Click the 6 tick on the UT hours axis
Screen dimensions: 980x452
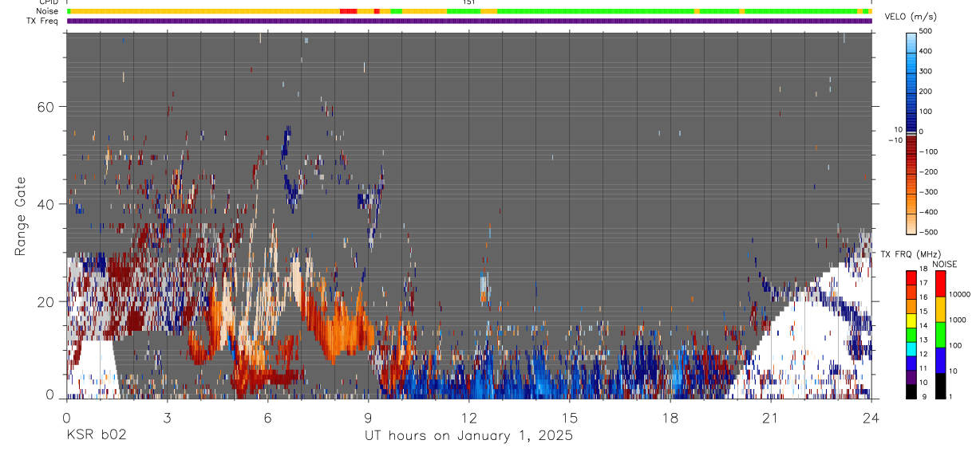pos(267,417)
